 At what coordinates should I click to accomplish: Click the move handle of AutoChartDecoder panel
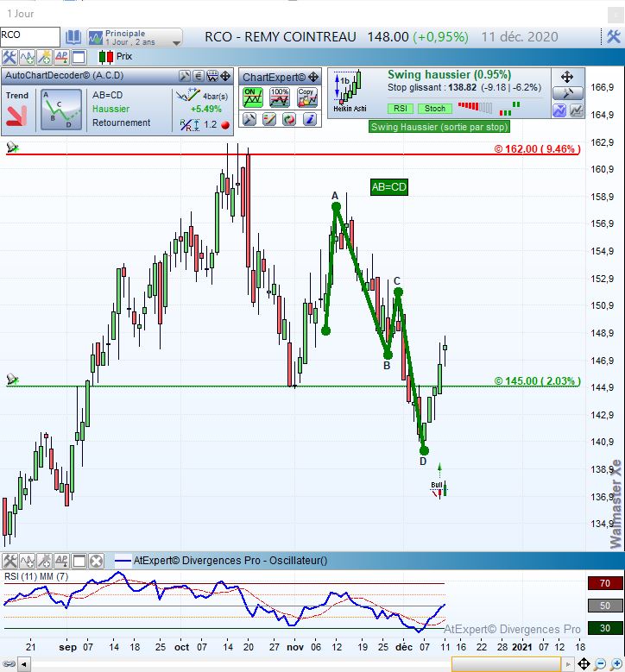(225, 76)
